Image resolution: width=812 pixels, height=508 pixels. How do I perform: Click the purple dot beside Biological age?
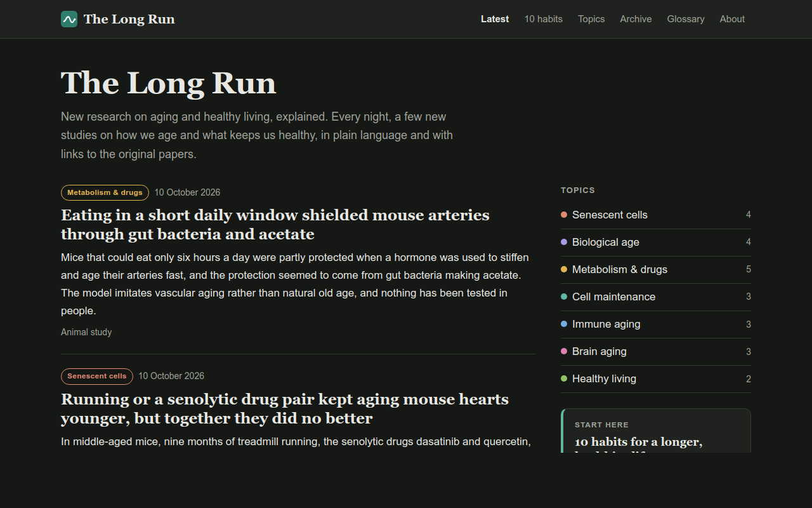[564, 242]
